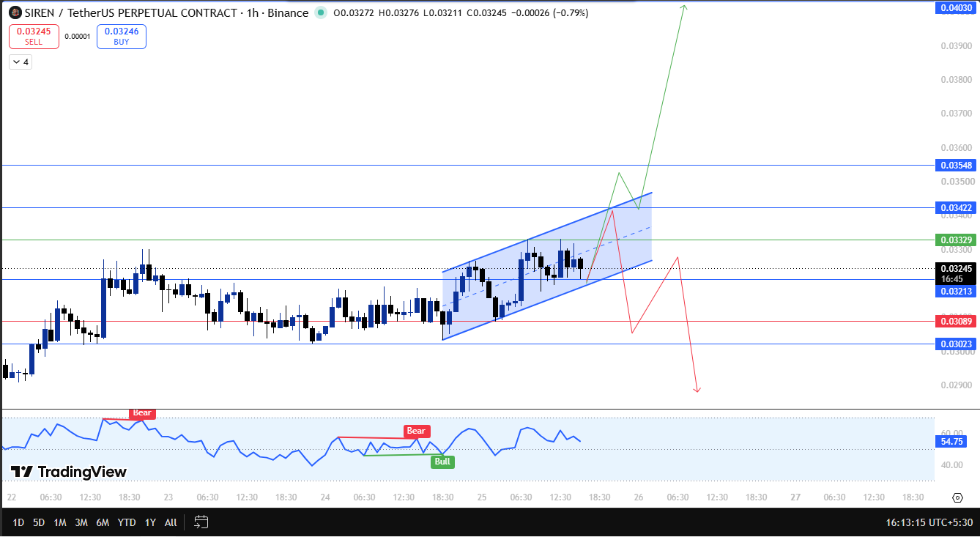Click the 0.04030 price label
The image size is (980, 537).
[957, 8]
